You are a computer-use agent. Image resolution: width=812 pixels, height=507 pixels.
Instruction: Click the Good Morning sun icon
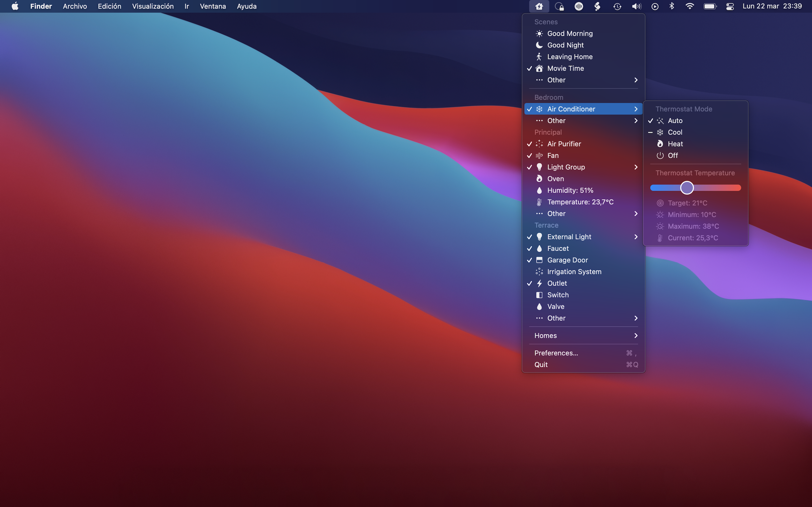[539, 34]
